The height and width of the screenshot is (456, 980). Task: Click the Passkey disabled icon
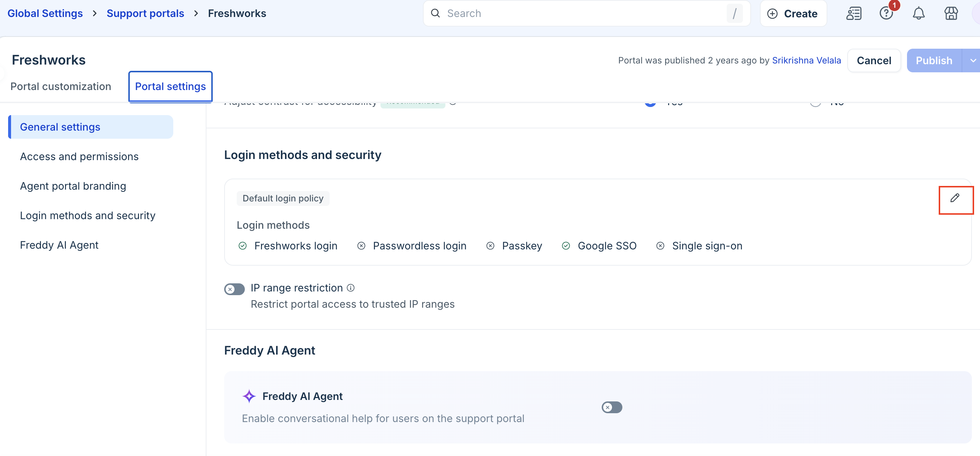pos(490,246)
